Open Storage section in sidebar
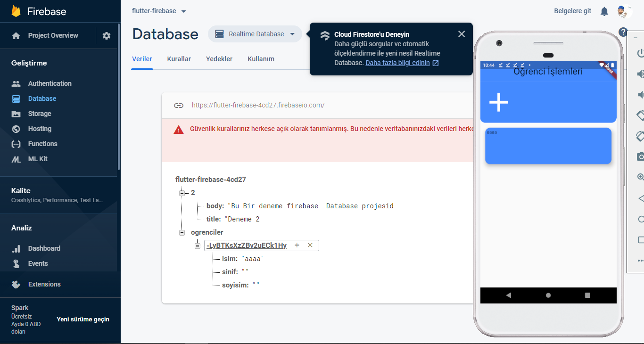 click(x=39, y=114)
